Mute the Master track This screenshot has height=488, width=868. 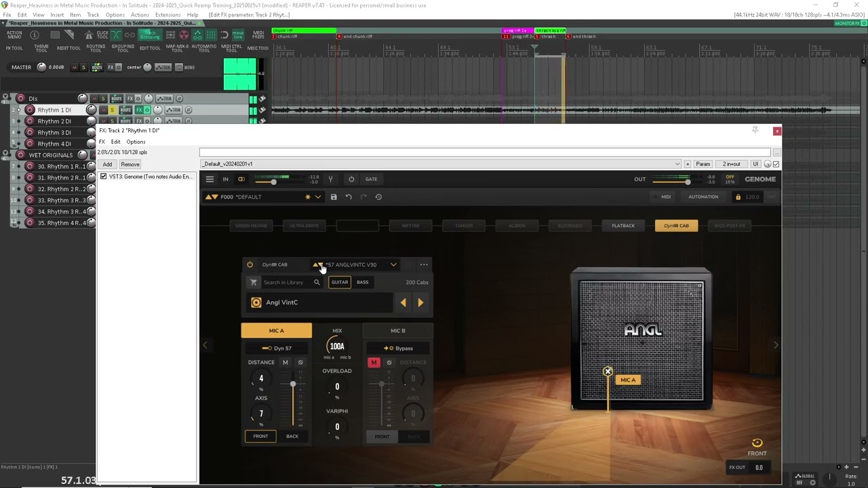tap(75, 67)
